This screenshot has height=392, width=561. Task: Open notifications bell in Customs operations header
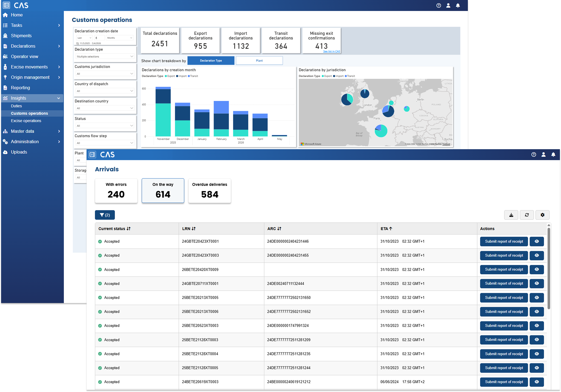(458, 5)
